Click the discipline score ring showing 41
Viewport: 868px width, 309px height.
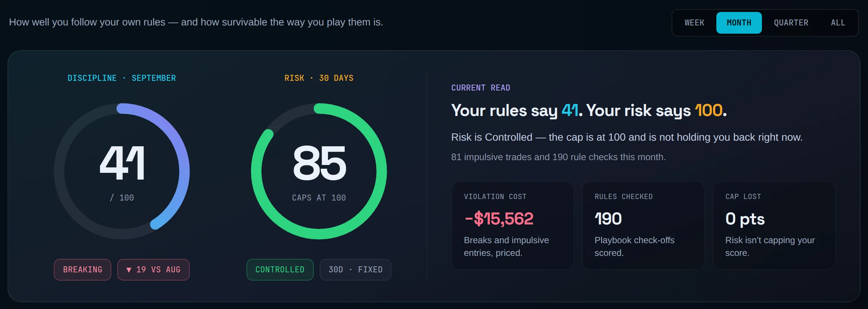(x=122, y=171)
